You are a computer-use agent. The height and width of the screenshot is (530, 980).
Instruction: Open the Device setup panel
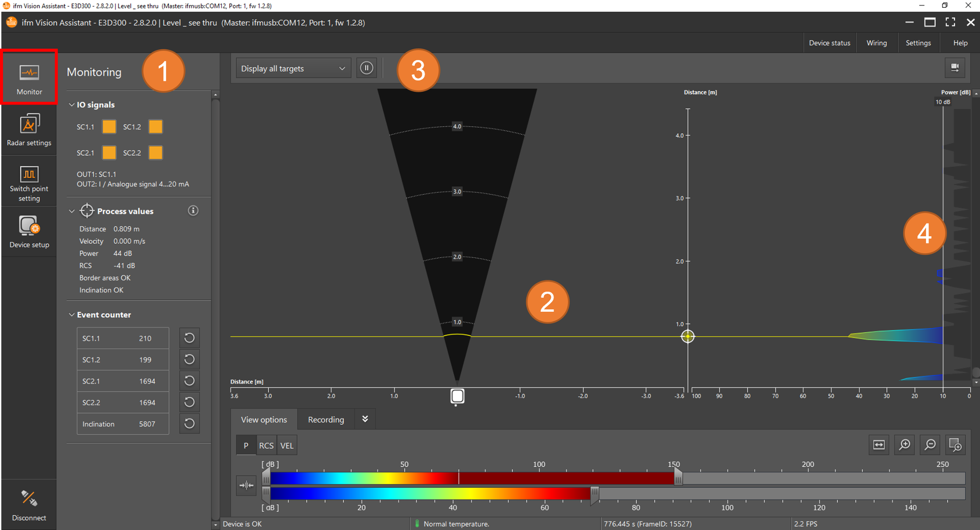pos(29,232)
